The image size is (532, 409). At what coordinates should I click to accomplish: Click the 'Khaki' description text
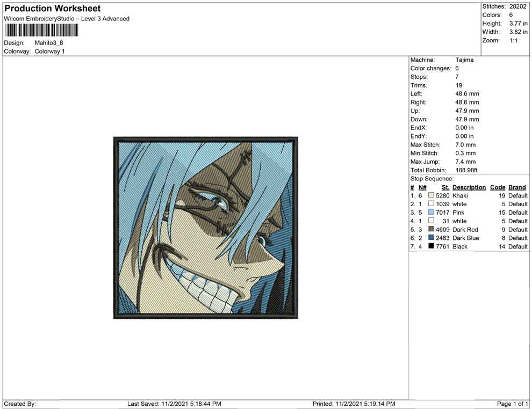[x=460, y=195]
